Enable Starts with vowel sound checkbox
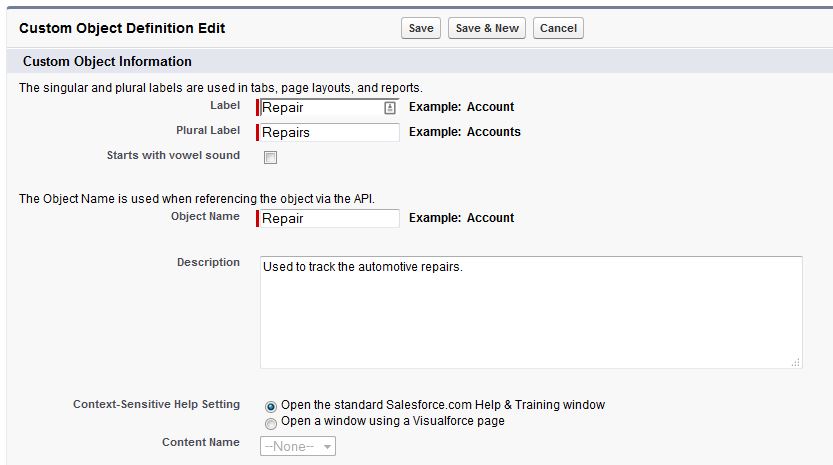 pyautogui.click(x=271, y=158)
